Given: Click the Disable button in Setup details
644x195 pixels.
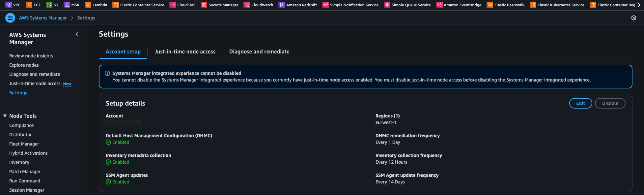Looking at the screenshot, I should (610, 103).
